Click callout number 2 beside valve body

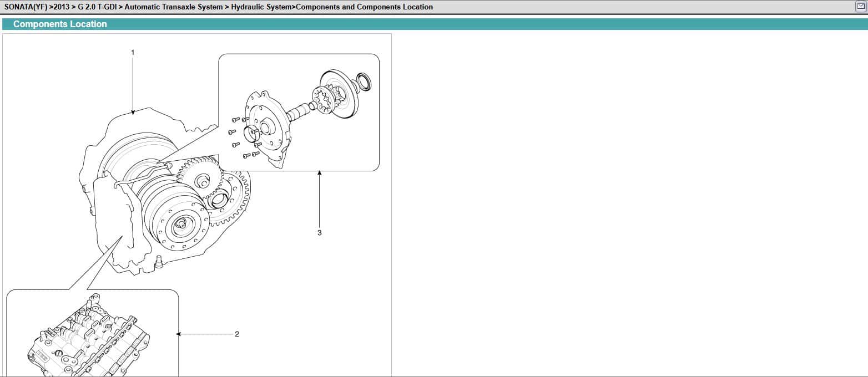tap(237, 334)
